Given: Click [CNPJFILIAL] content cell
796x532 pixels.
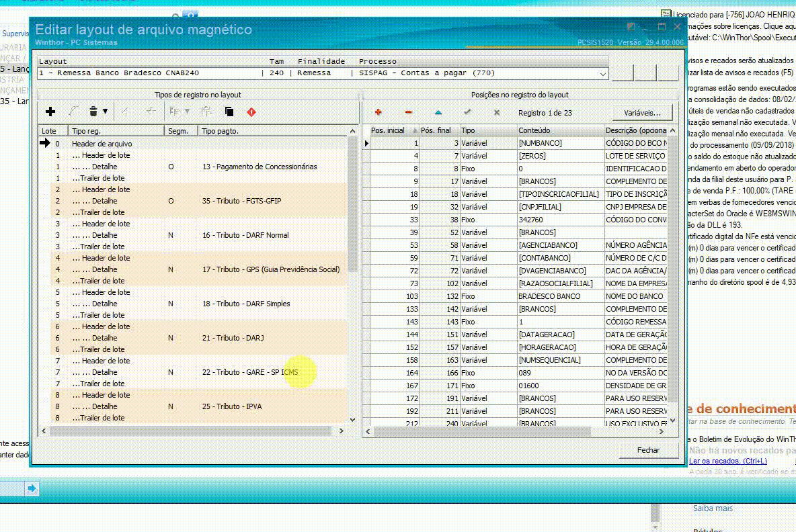Looking at the screenshot, I should pyautogui.click(x=561, y=207).
